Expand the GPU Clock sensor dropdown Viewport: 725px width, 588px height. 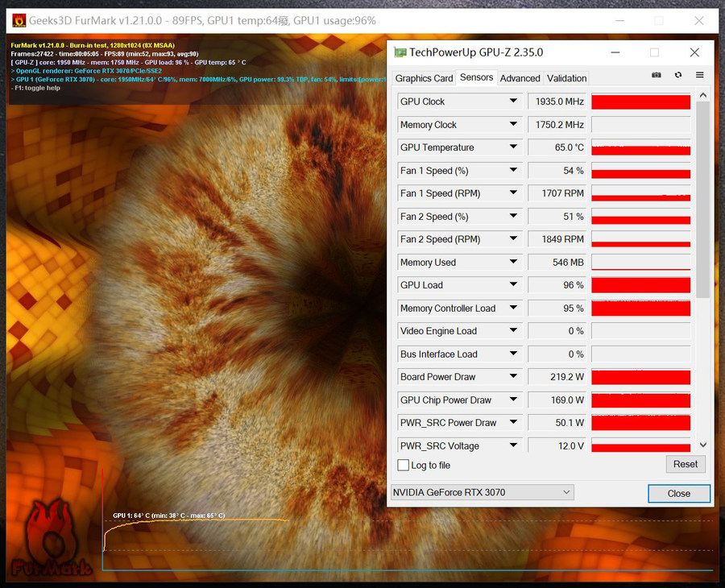coord(513,101)
